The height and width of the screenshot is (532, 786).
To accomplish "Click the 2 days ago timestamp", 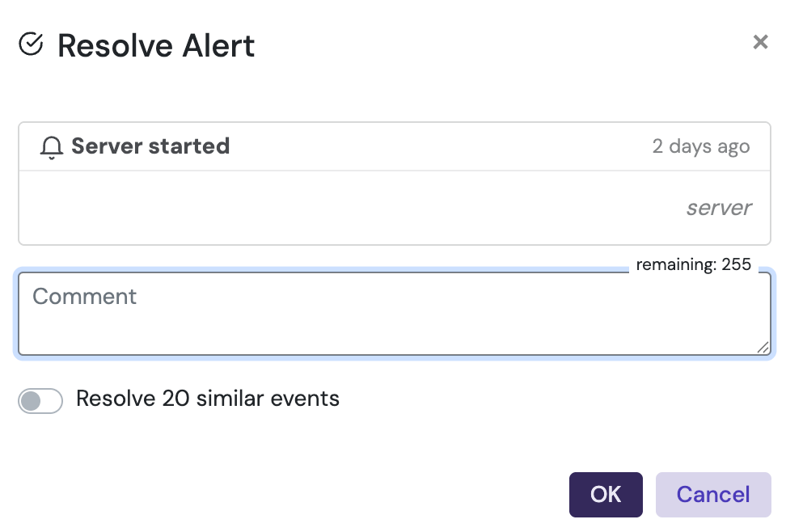I will click(x=700, y=146).
